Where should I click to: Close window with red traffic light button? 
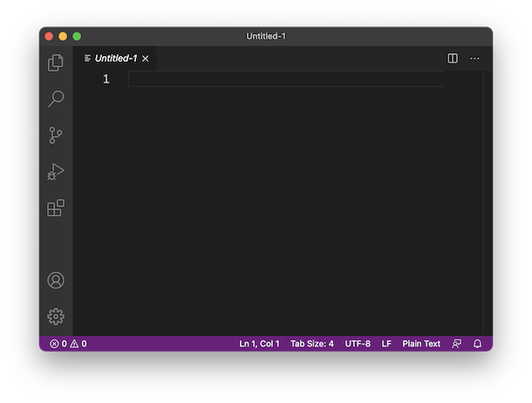click(49, 37)
